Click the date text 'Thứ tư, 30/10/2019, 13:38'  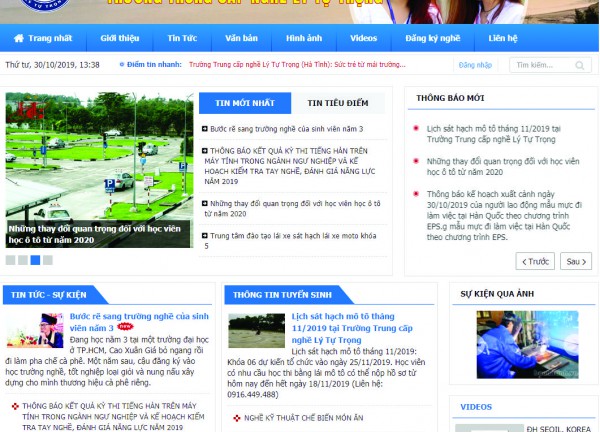52,65
